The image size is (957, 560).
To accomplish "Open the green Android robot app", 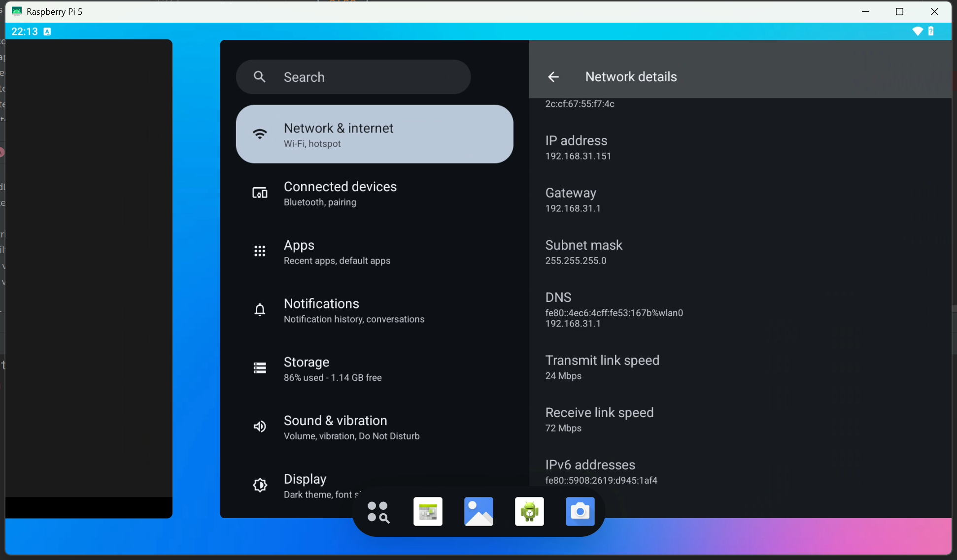I will tap(529, 512).
